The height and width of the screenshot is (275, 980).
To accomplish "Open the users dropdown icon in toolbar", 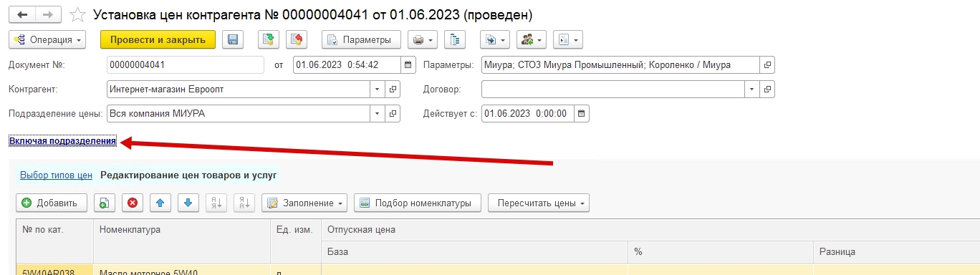I will pyautogui.click(x=532, y=40).
